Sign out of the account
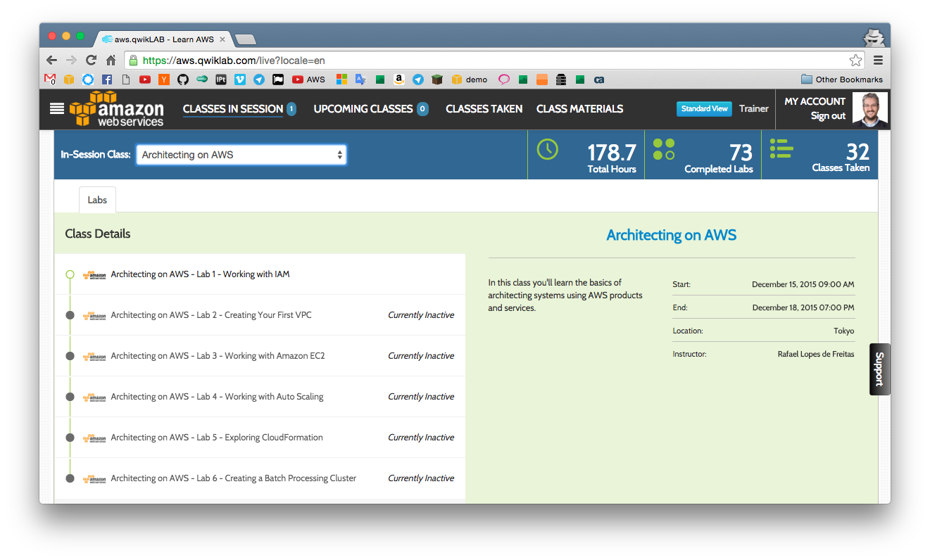930x560 pixels. click(828, 116)
